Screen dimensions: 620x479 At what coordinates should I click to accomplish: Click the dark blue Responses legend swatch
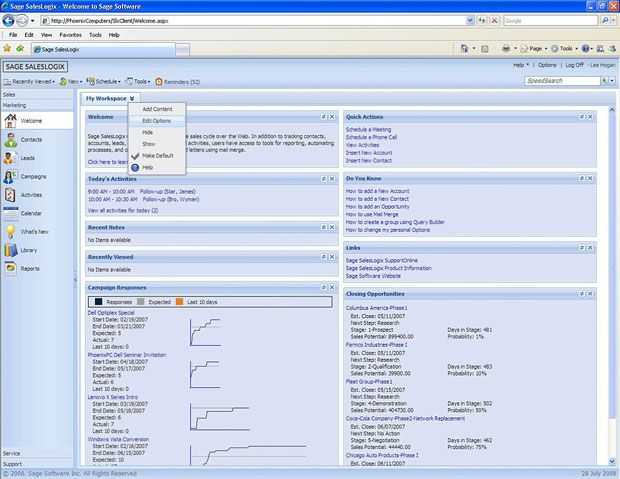[98, 302]
